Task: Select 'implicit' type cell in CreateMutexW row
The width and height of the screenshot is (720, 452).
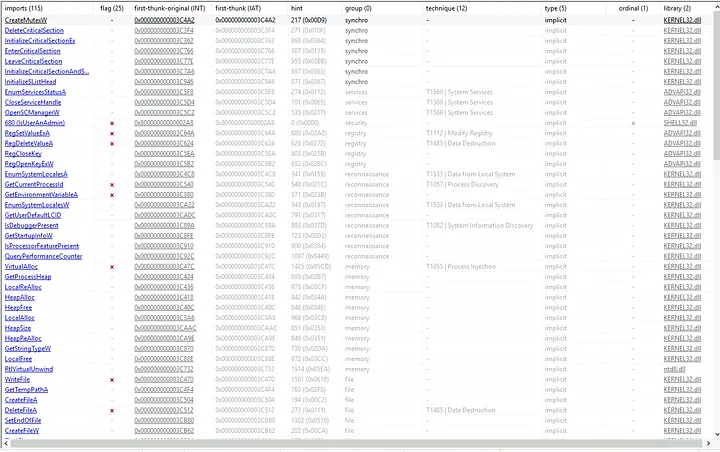Action: coord(556,20)
